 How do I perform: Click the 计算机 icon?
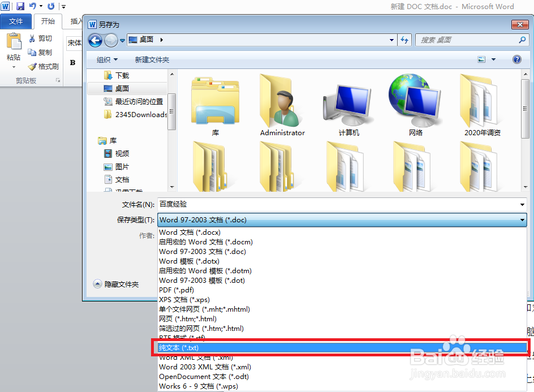pos(348,106)
